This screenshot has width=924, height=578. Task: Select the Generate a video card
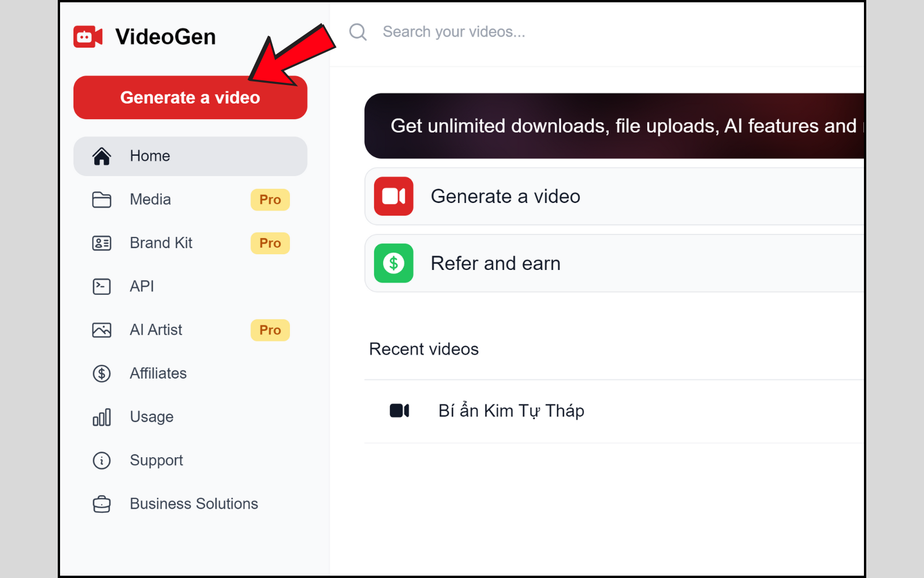(x=614, y=197)
